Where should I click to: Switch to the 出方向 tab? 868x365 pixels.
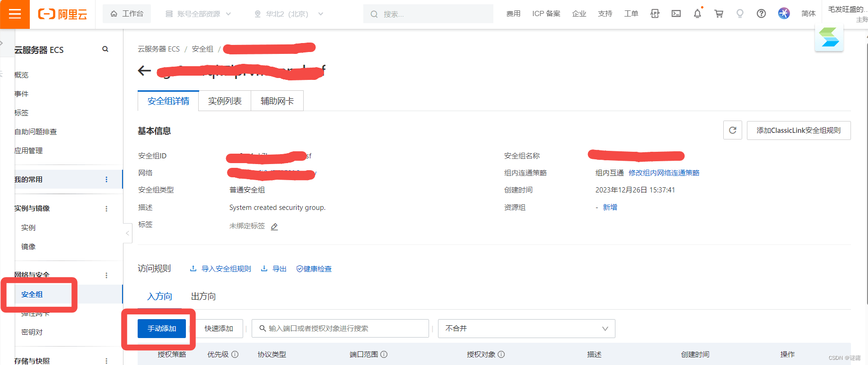203,296
